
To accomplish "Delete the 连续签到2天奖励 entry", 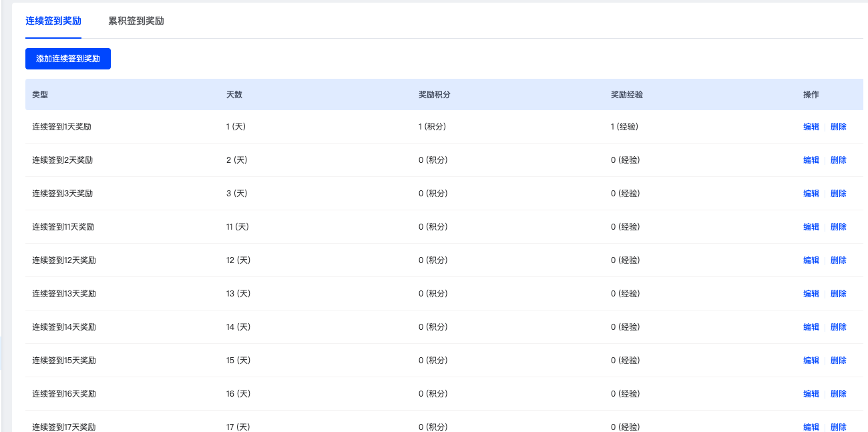I will point(838,160).
